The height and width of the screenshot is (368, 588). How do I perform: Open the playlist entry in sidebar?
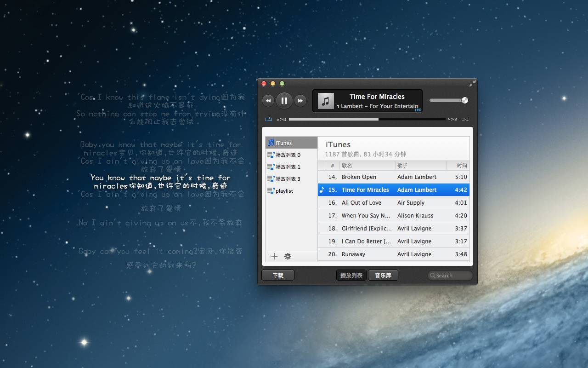coord(291,190)
